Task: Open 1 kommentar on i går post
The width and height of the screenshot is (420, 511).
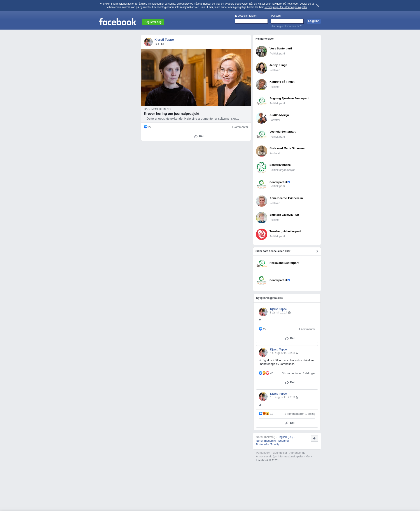Action: click(307, 329)
